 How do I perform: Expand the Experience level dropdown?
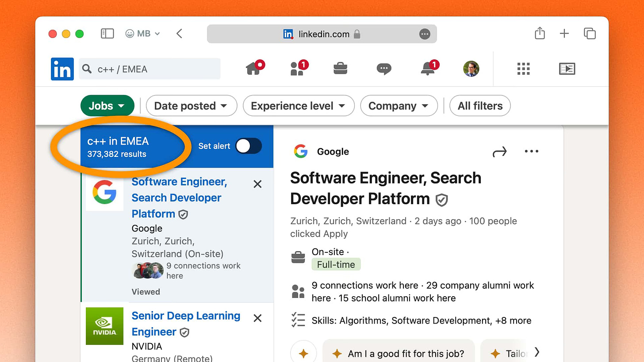299,106
